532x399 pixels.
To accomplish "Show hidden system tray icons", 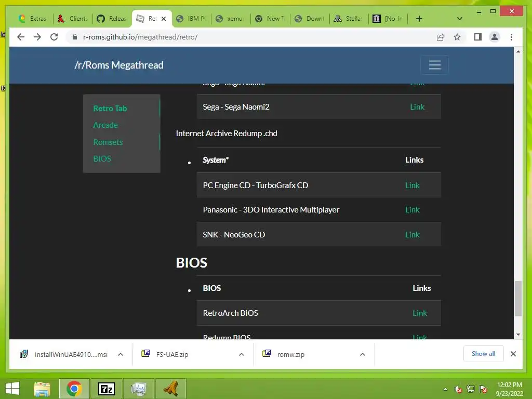I will pyautogui.click(x=445, y=389).
